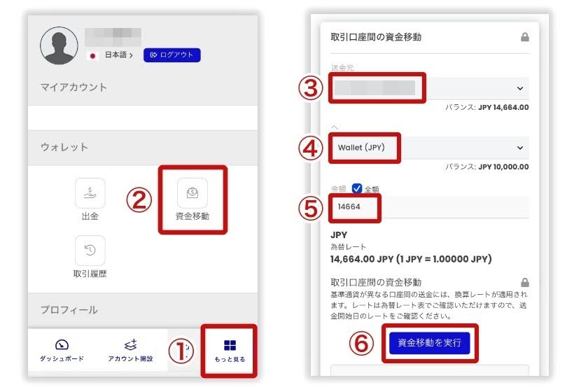Click the user profile avatar
Viewport: 588px width, 392px height.
coord(59,45)
